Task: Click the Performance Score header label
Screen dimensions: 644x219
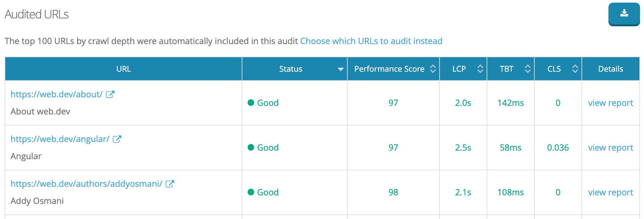Action: (x=389, y=69)
